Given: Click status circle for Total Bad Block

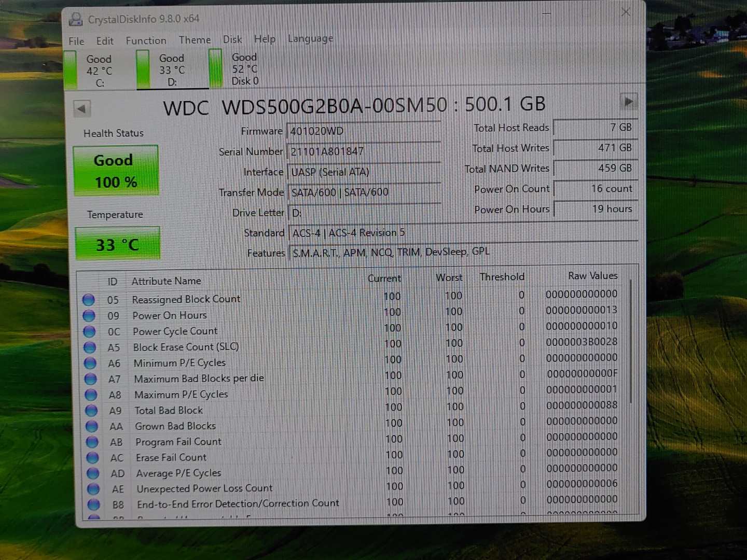Looking at the screenshot, I should pyautogui.click(x=91, y=411).
